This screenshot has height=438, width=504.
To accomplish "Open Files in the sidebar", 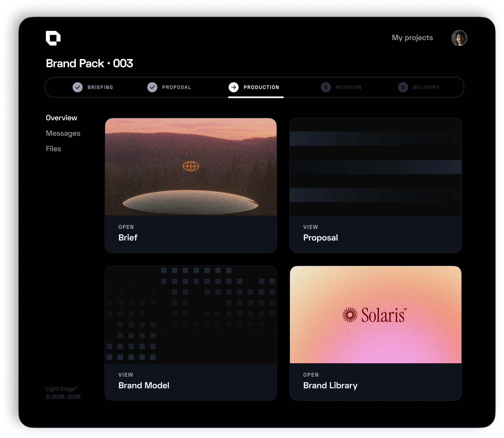I will [53, 149].
